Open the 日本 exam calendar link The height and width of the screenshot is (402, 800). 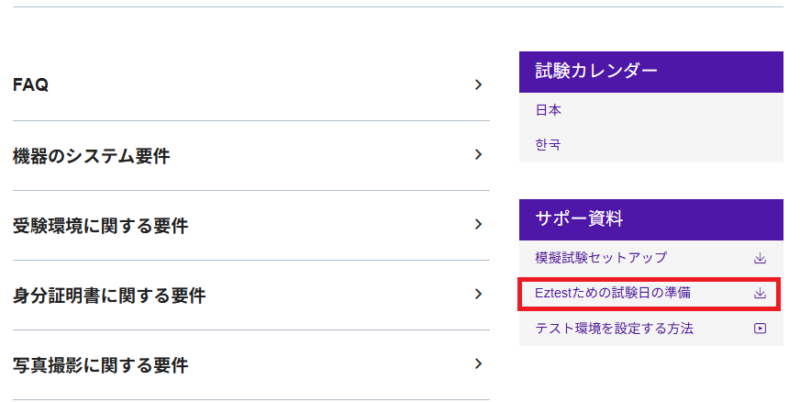(548, 110)
